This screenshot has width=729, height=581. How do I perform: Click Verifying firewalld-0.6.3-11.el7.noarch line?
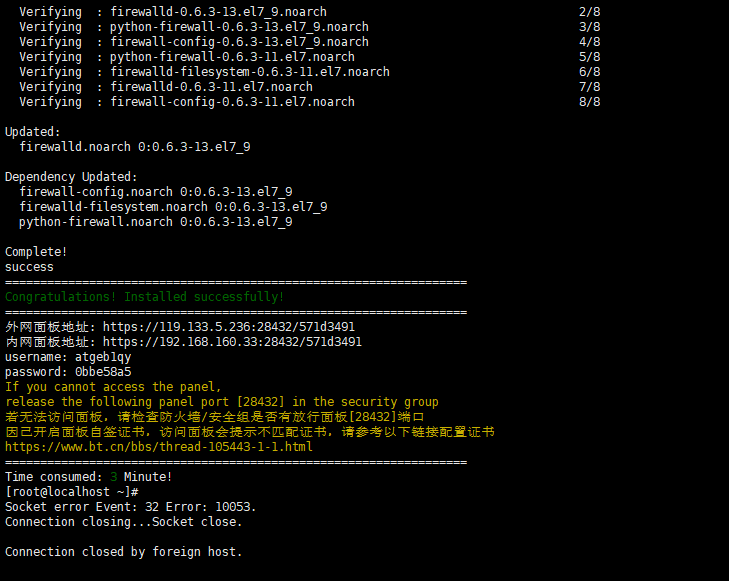(166, 87)
